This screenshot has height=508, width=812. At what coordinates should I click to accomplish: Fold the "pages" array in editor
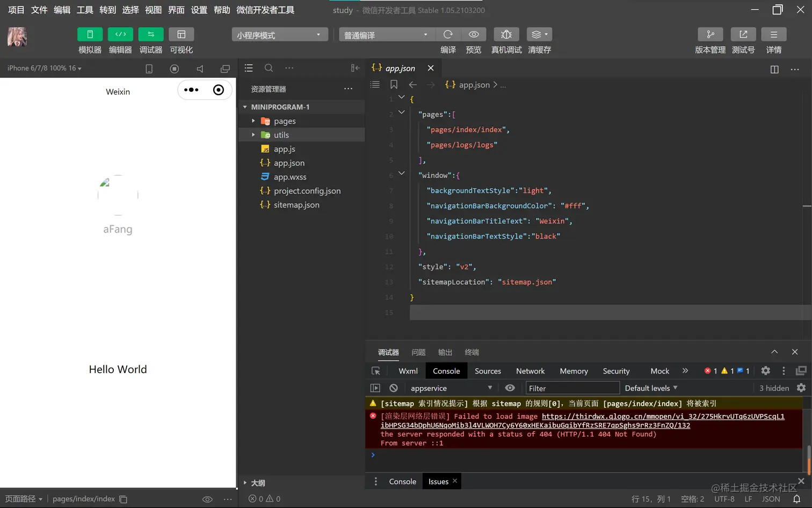(401, 112)
